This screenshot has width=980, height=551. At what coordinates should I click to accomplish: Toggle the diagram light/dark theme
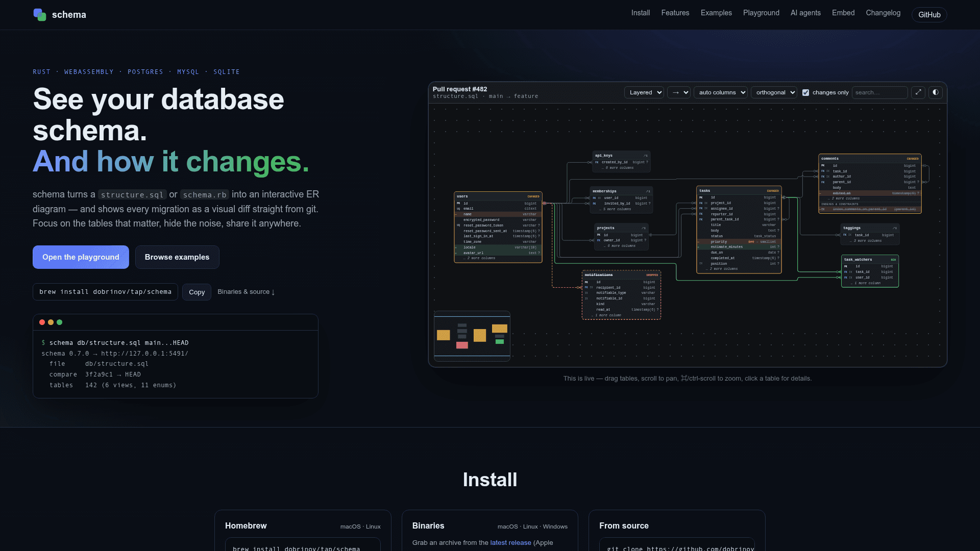click(936, 92)
